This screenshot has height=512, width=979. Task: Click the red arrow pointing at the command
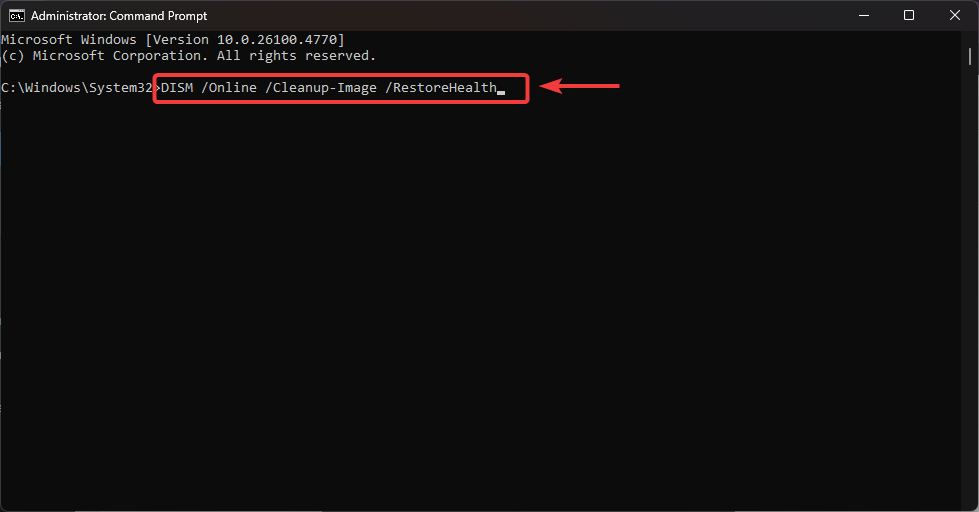(x=581, y=87)
